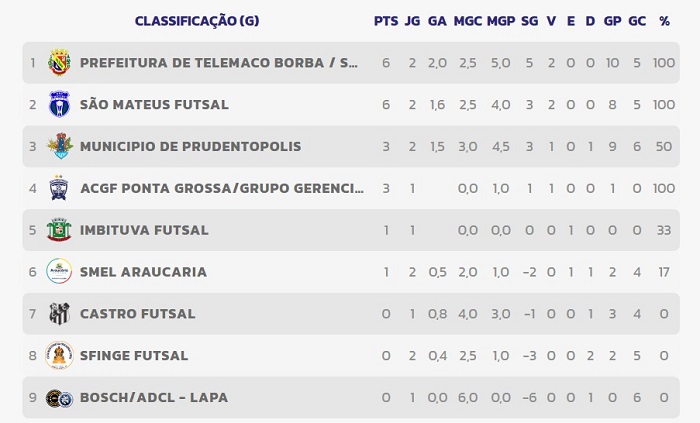Open the Castro Futsal team name
This screenshot has width=700, height=423.
[138, 314]
